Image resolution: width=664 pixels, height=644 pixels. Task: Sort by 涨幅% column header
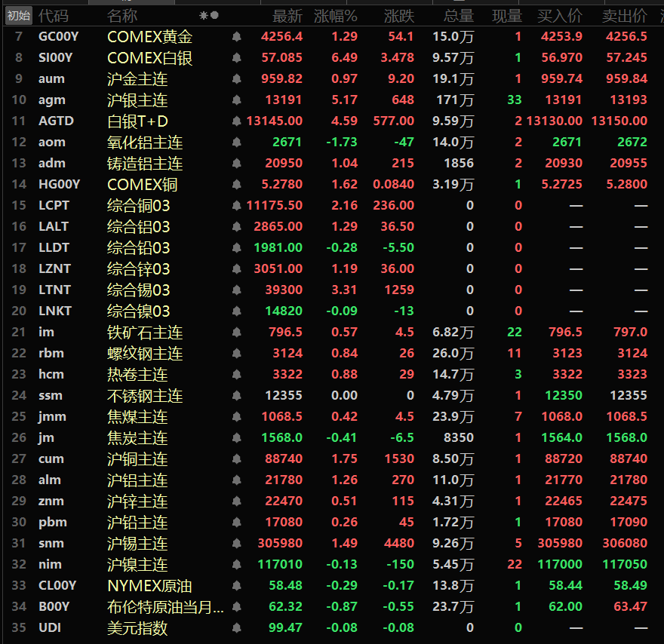pyautogui.click(x=335, y=15)
